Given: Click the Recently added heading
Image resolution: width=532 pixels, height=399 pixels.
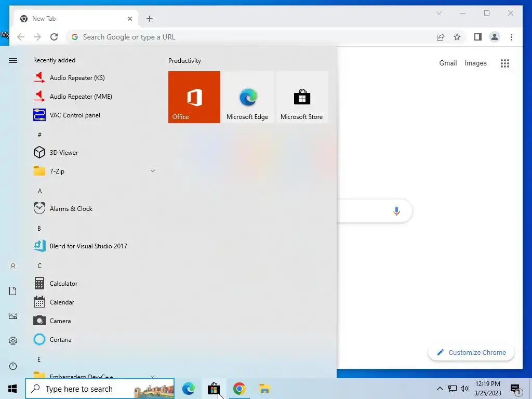Looking at the screenshot, I should (x=54, y=60).
